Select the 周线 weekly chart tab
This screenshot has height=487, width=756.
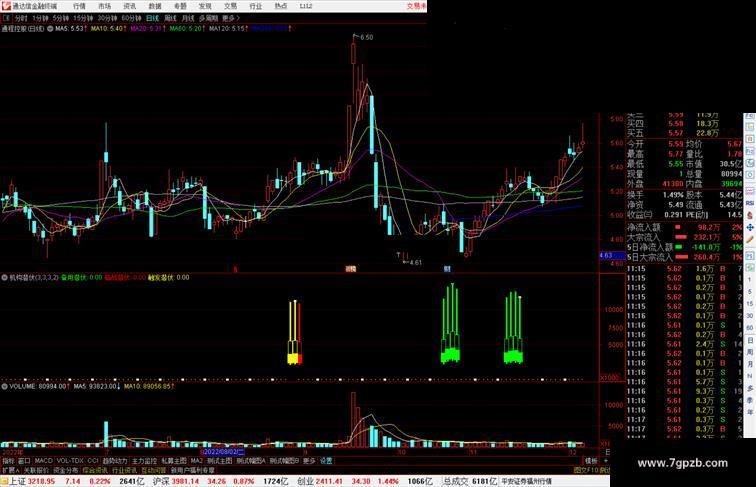coord(170,18)
